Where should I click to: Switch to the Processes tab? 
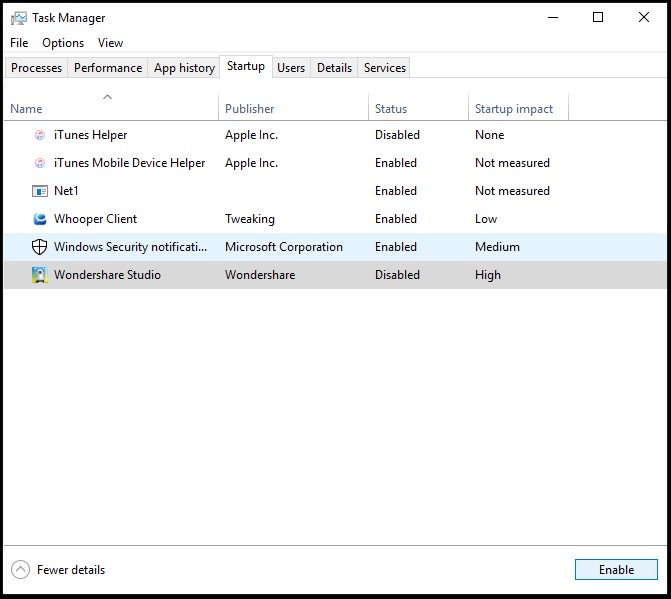[x=36, y=68]
